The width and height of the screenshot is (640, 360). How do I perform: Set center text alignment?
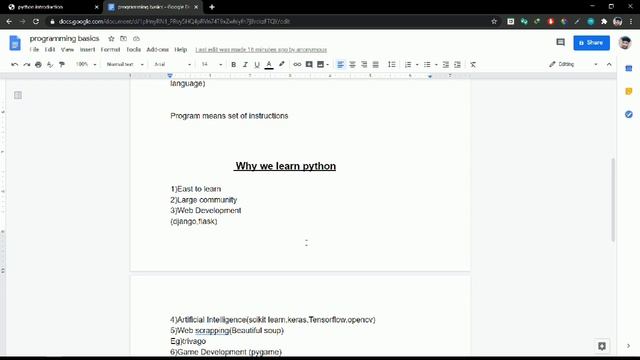pos(352,64)
